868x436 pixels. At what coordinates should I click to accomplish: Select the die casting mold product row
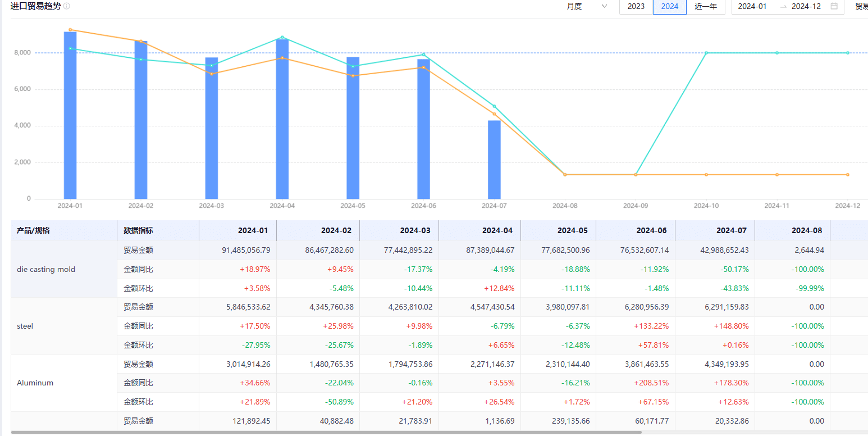coord(46,270)
